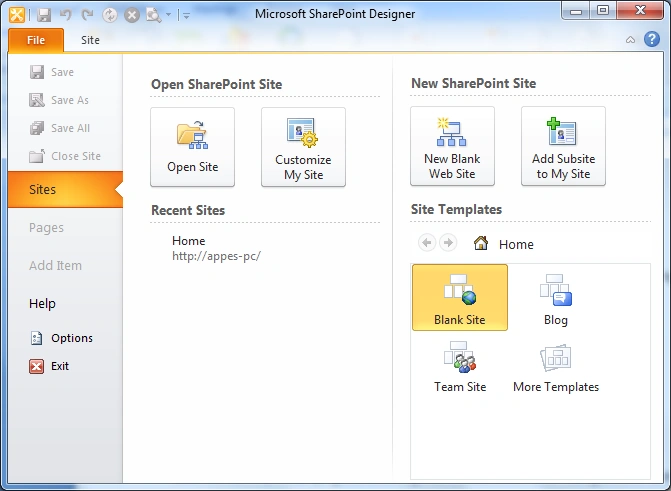Click the Undo arrow in quick access toolbar
Image resolution: width=671 pixels, height=491 pixels.
(x=65, y=15)
